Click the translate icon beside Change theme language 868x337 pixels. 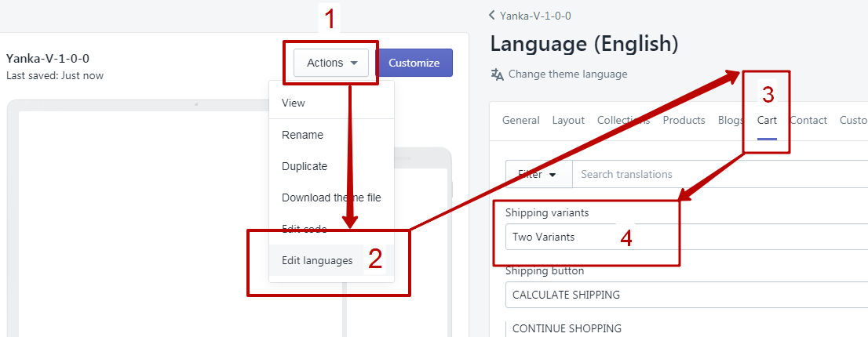pyautogui.click(x=497, y=74)
